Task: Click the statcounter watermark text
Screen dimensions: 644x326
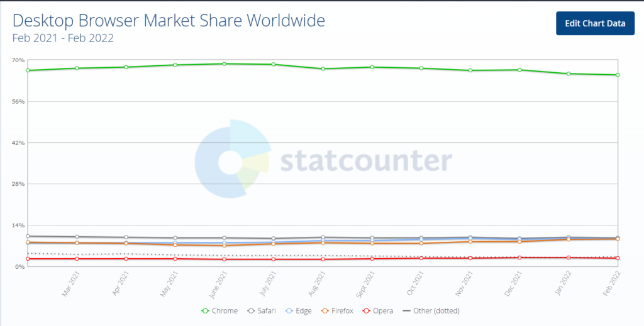Action: pyautogui.click(x=366, y=161)
